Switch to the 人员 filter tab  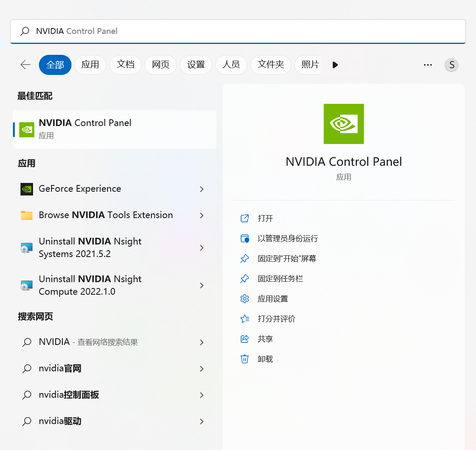231,65
